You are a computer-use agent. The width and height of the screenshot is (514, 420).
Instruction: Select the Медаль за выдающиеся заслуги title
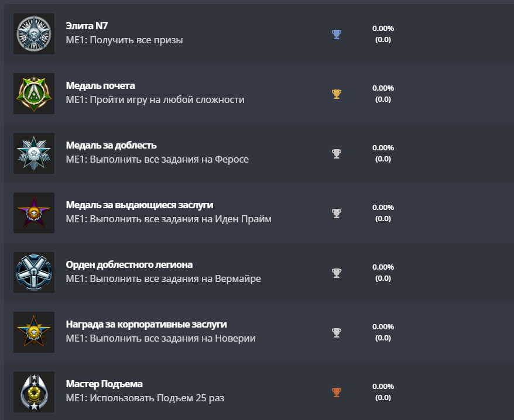[139, 205]
